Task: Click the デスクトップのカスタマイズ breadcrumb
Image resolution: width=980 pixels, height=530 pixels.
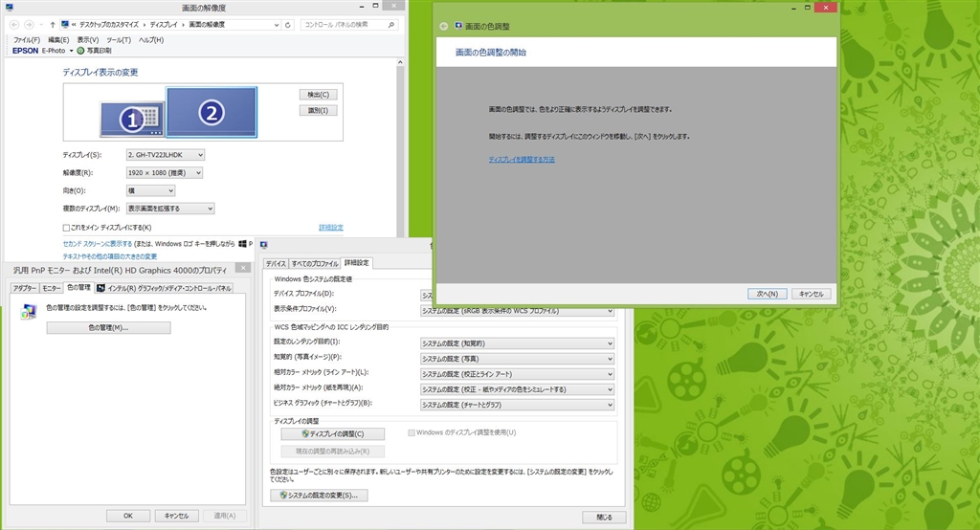Action: pyautogui.click(x=109, y=25)
